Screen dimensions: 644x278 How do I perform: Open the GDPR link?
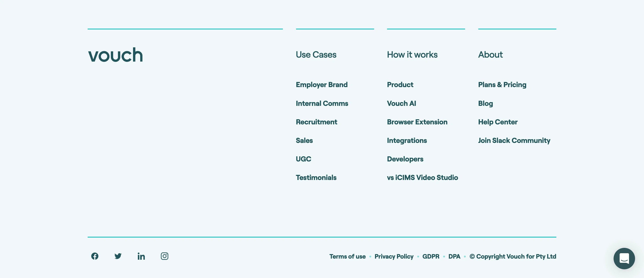pyautogui.click(x=431, y=256)
